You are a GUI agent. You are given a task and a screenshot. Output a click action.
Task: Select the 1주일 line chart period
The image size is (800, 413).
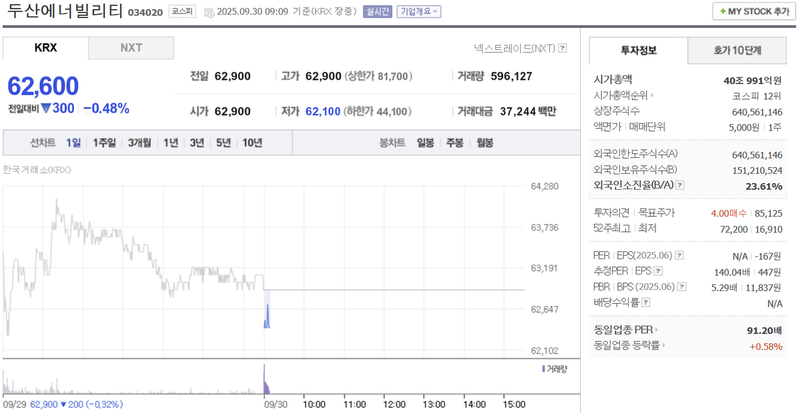(x=104, y=143)
